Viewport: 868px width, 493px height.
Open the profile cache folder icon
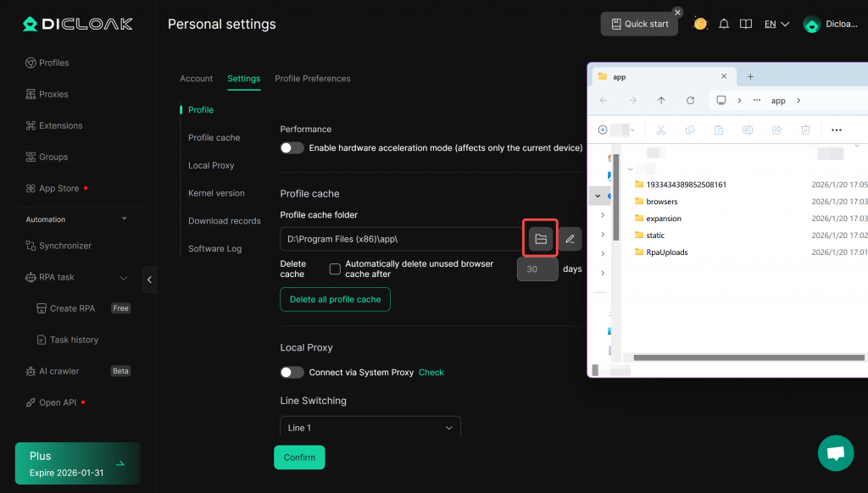[541, 239]
